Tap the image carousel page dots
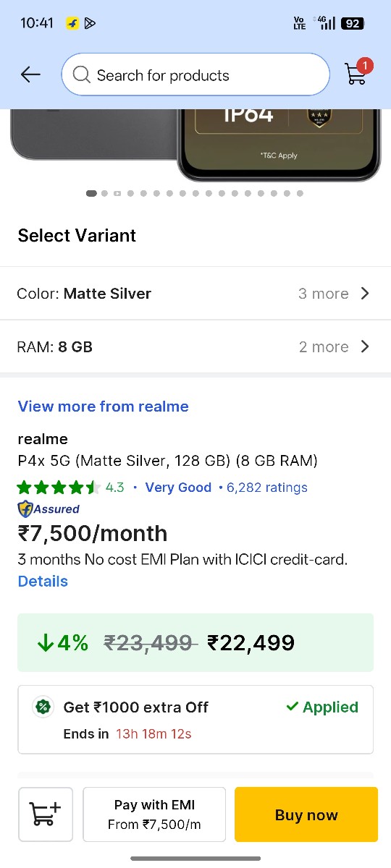Screen dimensions: 391x868 click(x=195, y=193)
